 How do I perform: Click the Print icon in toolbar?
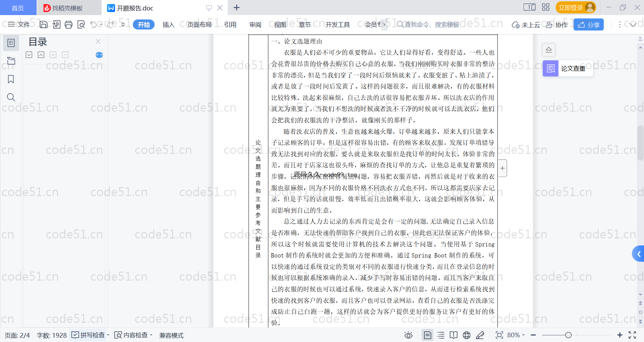(68, 24)
